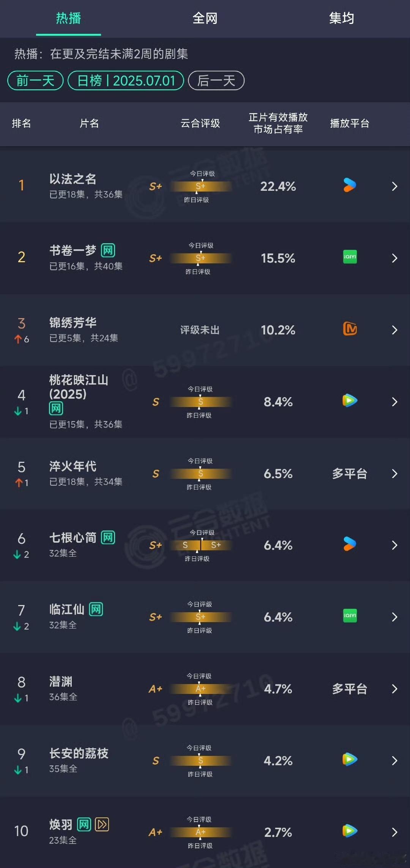Go to 后一天 ranking
The width and height of the screenshot is (410, 868).
(216, 81)
